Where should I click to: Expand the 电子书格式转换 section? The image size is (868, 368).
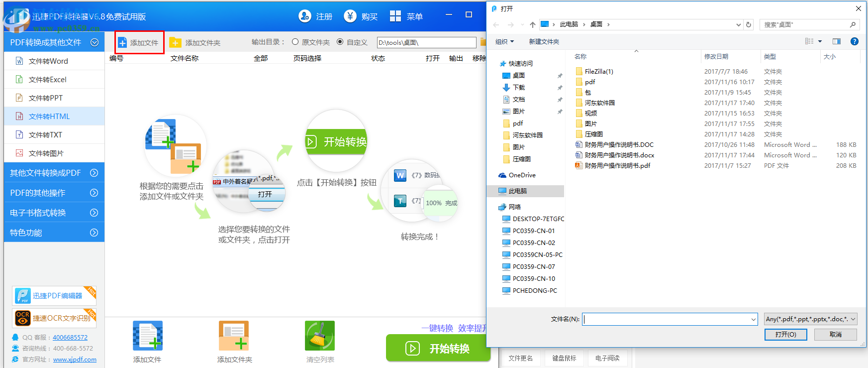tap(54, 213)
